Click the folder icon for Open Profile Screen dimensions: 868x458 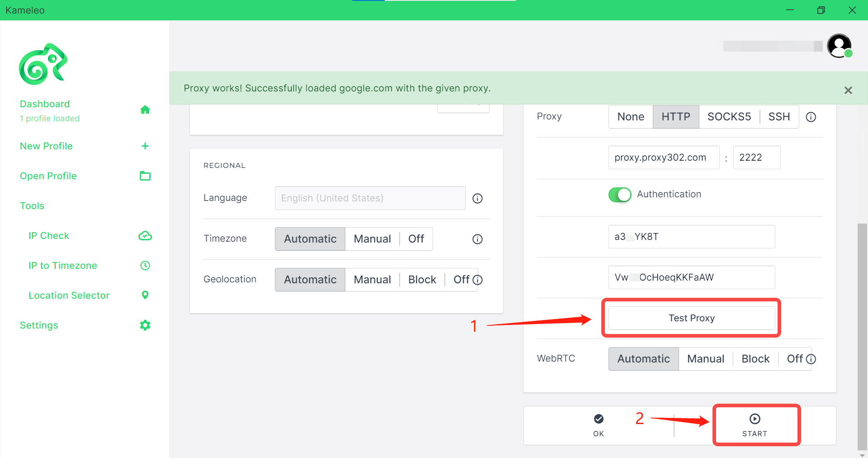click(x=145, y=176)
